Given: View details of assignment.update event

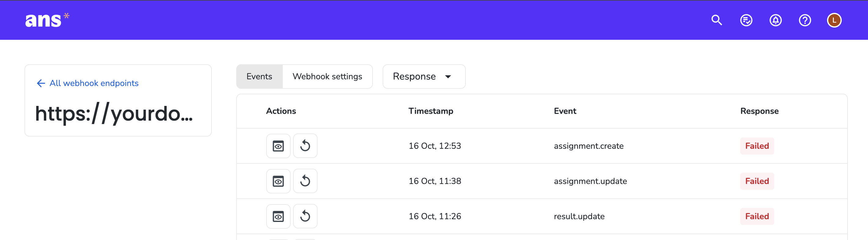Looking at the screenshot, I should coord(278,181).
